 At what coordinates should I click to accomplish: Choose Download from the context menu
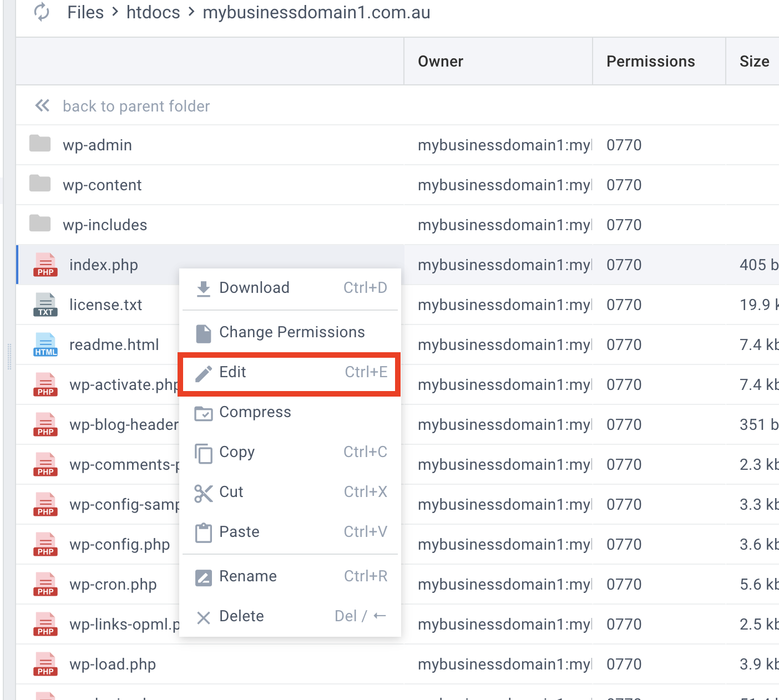coord(254,288)
